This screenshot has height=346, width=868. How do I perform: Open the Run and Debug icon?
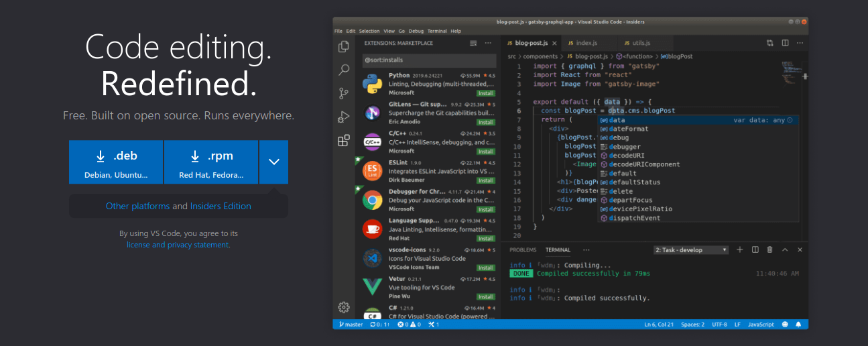click(x=344, y=117)
